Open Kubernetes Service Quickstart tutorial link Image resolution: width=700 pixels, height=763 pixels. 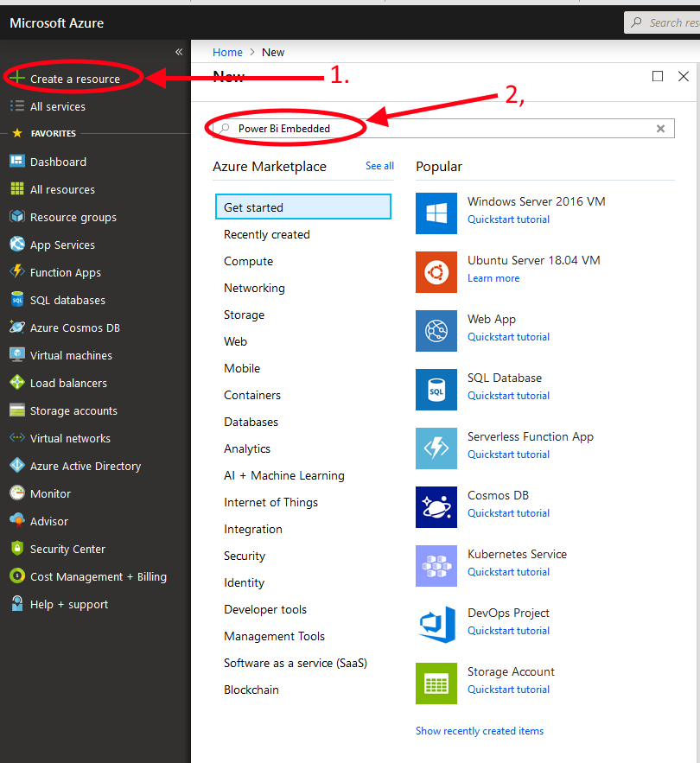pyautogui.click(x=508, y=572)
